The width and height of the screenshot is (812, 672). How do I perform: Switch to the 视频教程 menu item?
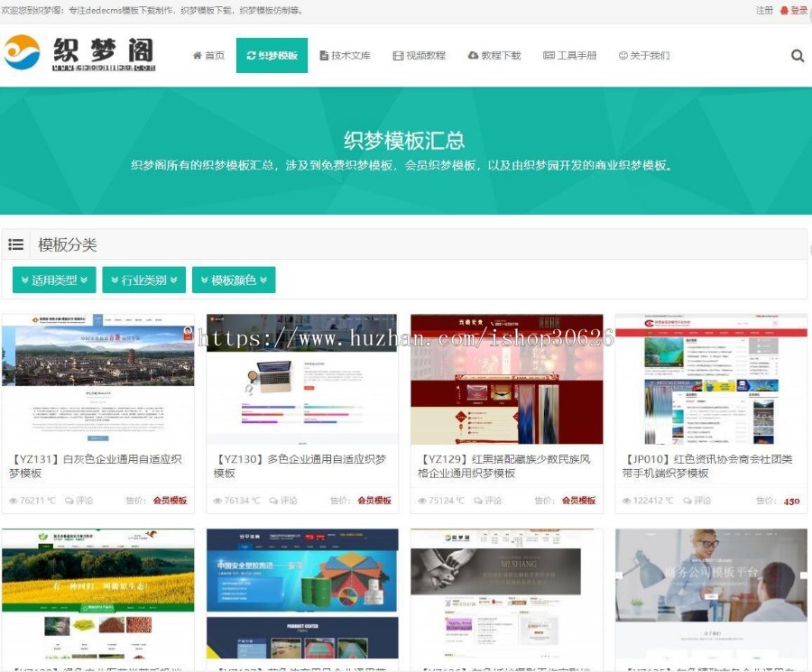click(x=418, y=55)
